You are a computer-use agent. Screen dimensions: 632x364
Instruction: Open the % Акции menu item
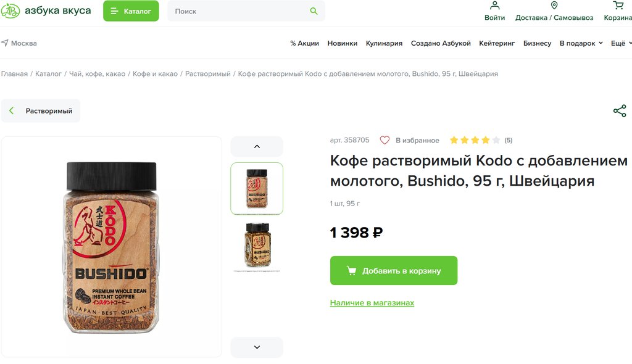click(304, 43)
